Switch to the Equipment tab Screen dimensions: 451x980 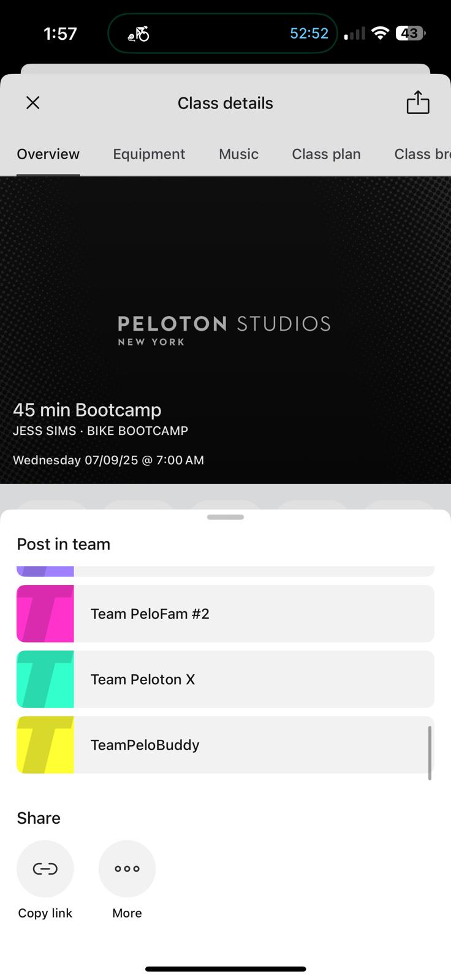pyautogui.click(x=149, y=154)
